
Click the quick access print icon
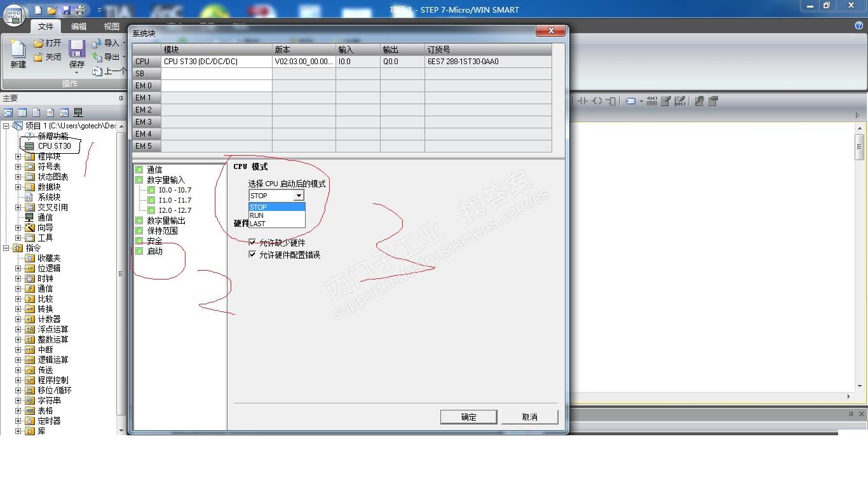(80, 10)
